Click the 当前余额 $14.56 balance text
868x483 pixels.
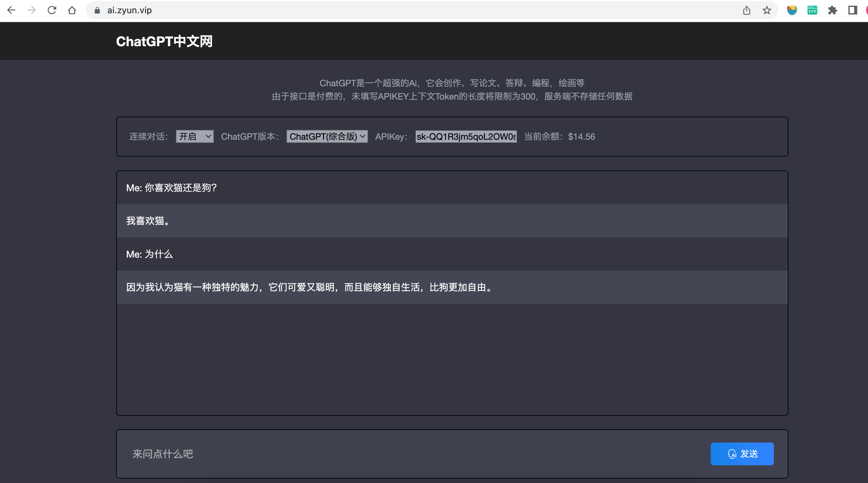pos(560,137)
